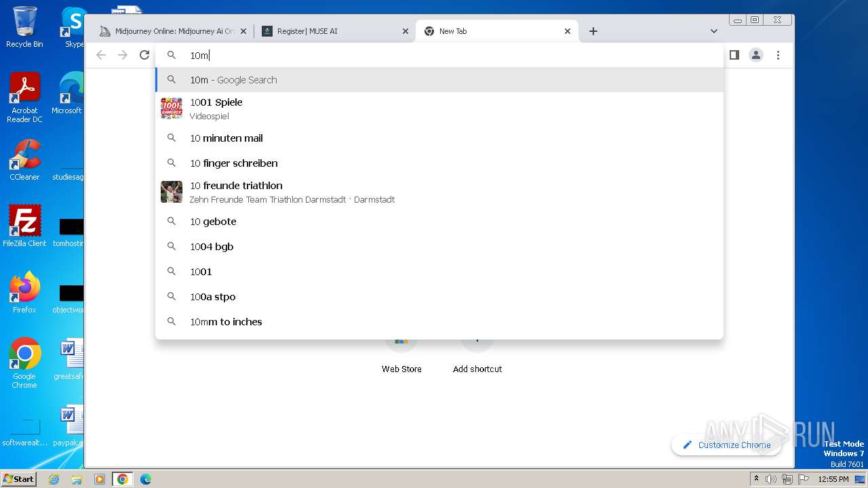Open Windows Media Player from the taskbar
Screen dimensions: 868x488
[x=100, y=479]
